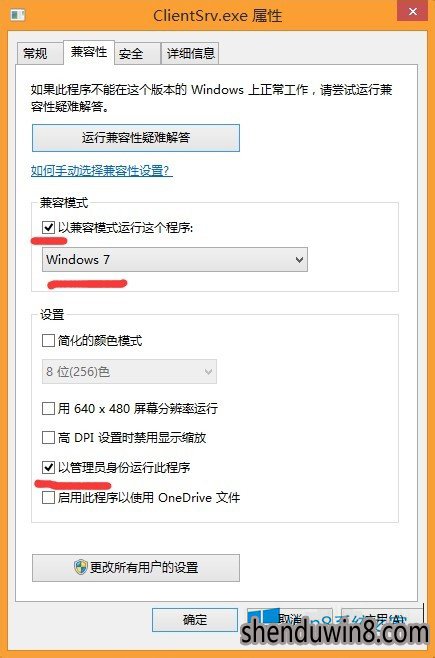Switch to the 常规 tab
Screen dimensions: 435x658
click(36, 53)
